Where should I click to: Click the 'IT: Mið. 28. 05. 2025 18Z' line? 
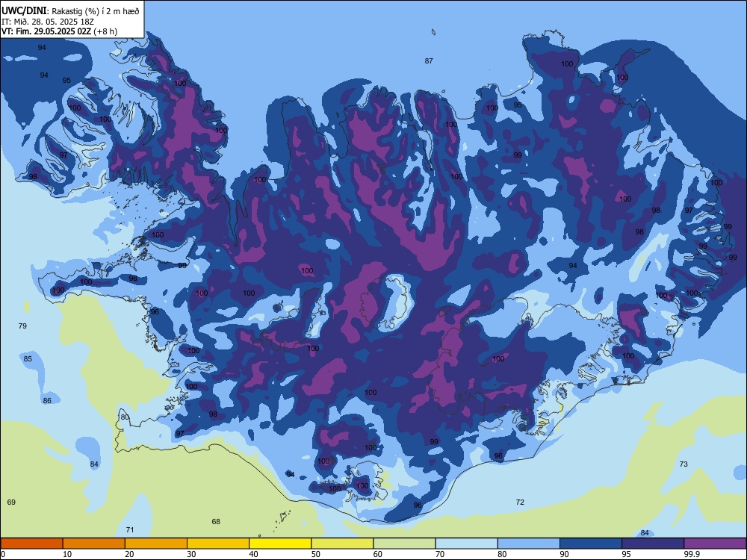pyautogui.click(x=48, y=22)
